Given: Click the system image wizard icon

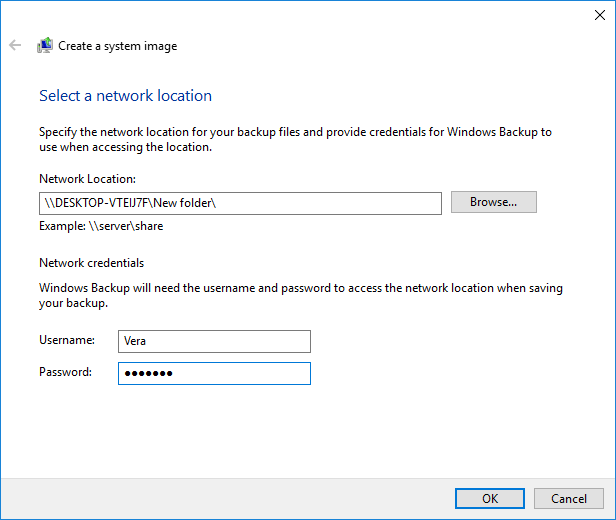Looking at the screenshot, I should pyautogui.click(x=45, y=45).
